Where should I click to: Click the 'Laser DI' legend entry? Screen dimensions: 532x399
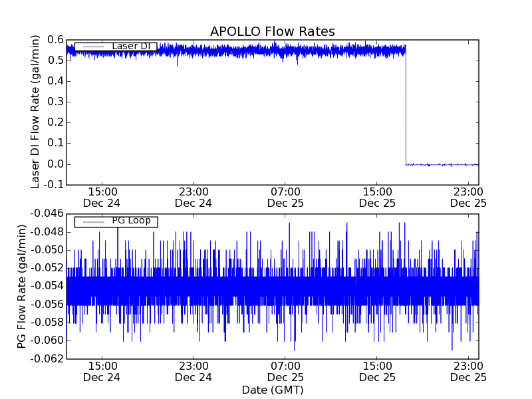[x=116, y=47]
